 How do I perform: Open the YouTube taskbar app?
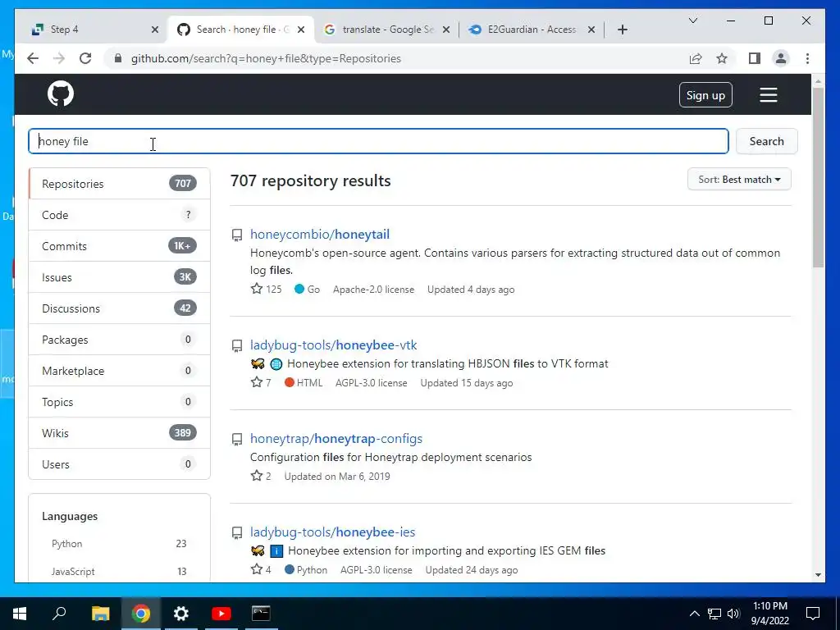(221, 614)
